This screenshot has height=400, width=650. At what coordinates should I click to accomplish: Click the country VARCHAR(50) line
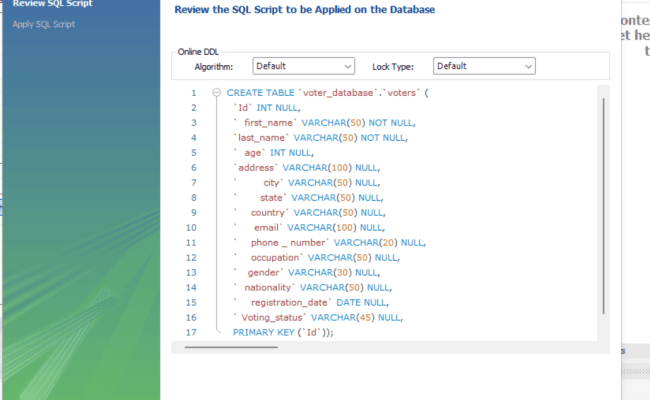[309, 213]
